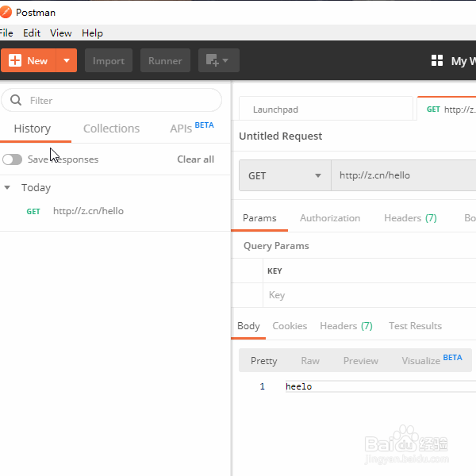Image resolution: width=476 pixels, height=476 pixels.
Task: Select the Test Results tab
Action: tap(415, 326)
